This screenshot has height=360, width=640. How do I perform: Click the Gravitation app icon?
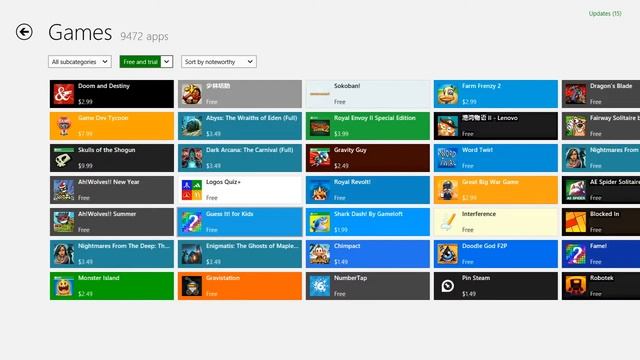[192, 286]
